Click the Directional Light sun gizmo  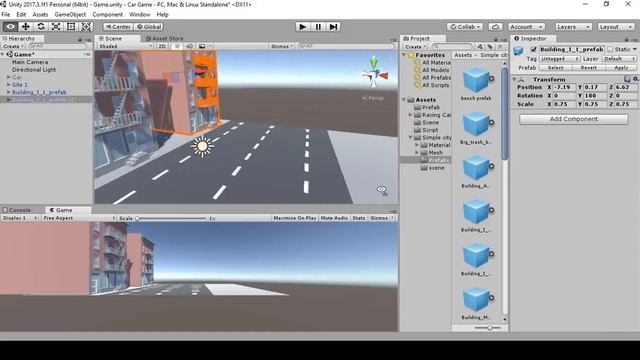(x=202, y=146)
